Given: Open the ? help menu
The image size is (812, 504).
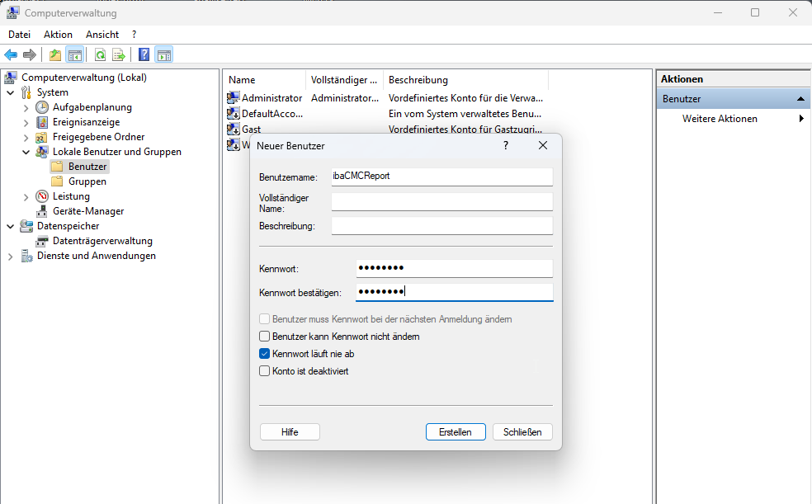Looking at the screenshot, I should point(135,35).
